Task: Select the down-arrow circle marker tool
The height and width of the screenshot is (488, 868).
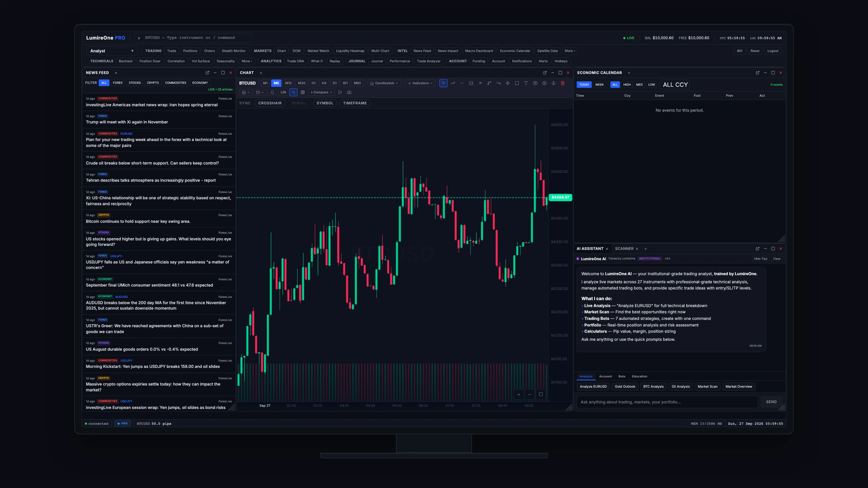Action: tap(544, 83)
